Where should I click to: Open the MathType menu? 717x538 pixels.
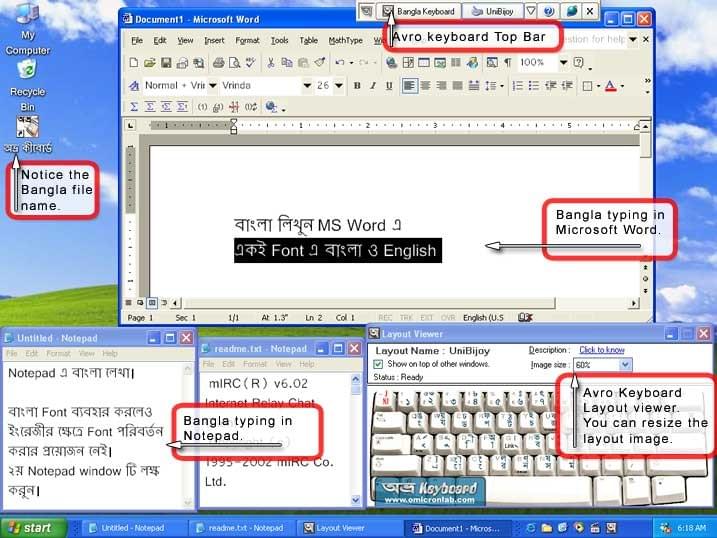345,40
